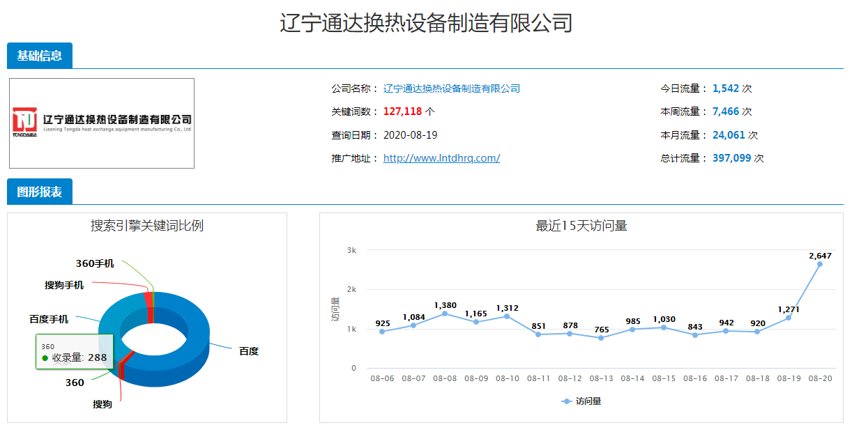The image size is (868, 432).
Task: Click the 推广地址 field label
Action: [x=354, y=158]
